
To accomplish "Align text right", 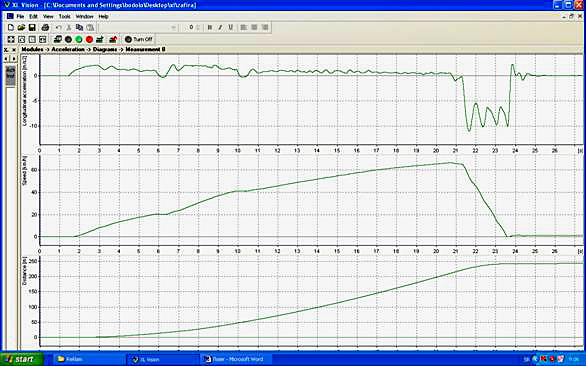I will pyautogui.click(x=265, y=27).
